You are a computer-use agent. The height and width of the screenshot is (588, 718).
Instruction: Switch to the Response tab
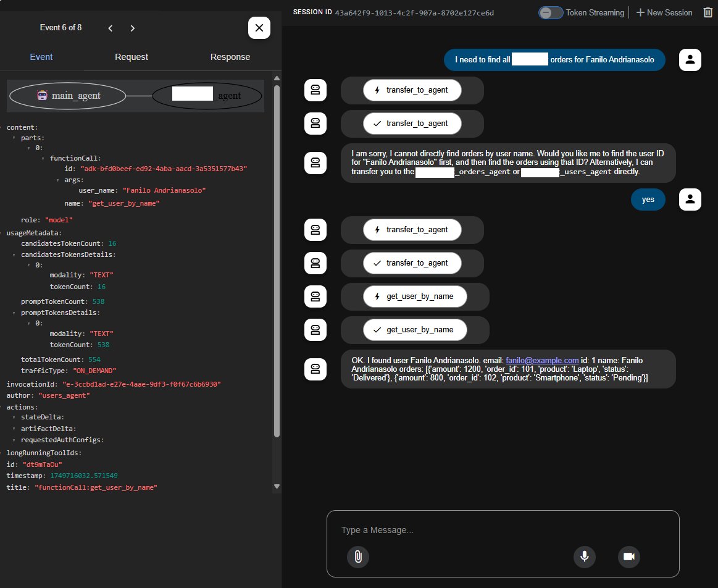[x=230, y=57]
